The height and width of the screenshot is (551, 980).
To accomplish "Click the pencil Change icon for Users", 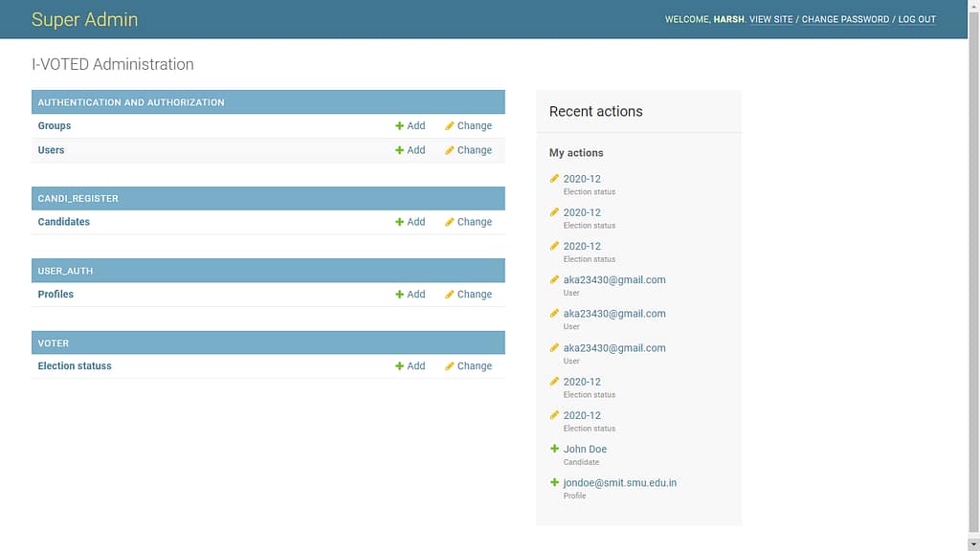I will pos(447,150).
